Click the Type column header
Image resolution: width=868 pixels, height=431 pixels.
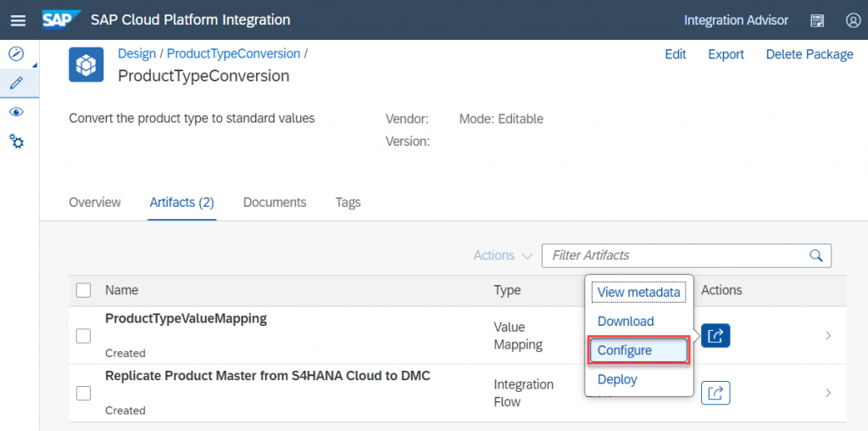tap(507, 289)
